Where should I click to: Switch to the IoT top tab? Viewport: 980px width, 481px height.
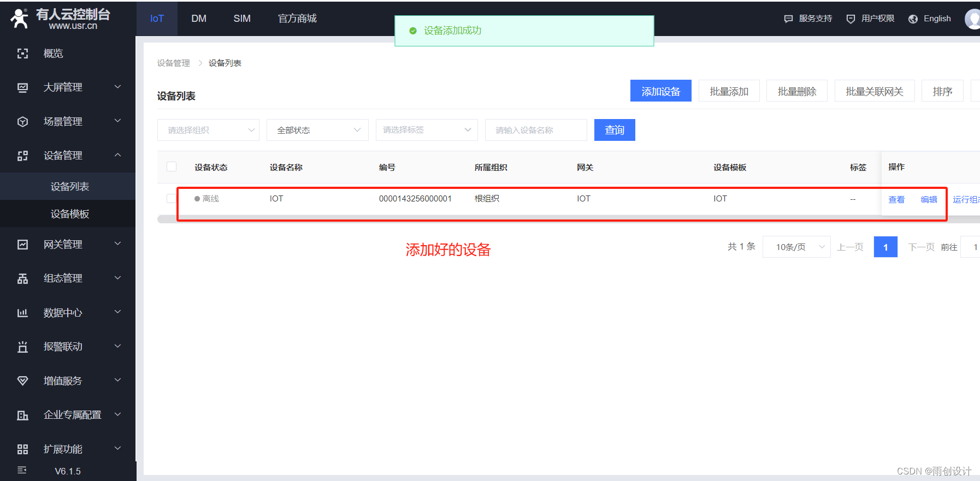157,19
